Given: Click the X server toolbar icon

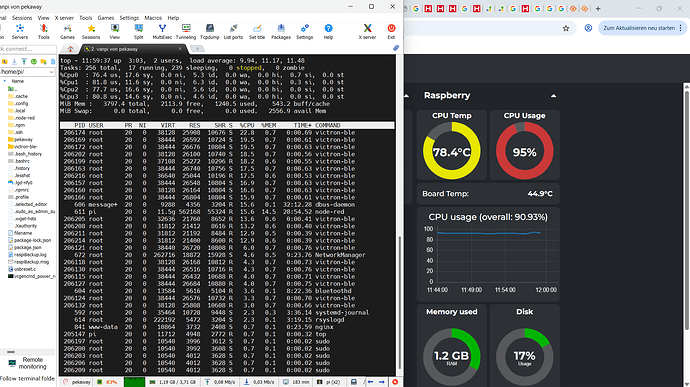Looking at the screenshot, I should (x=367, y=32).
